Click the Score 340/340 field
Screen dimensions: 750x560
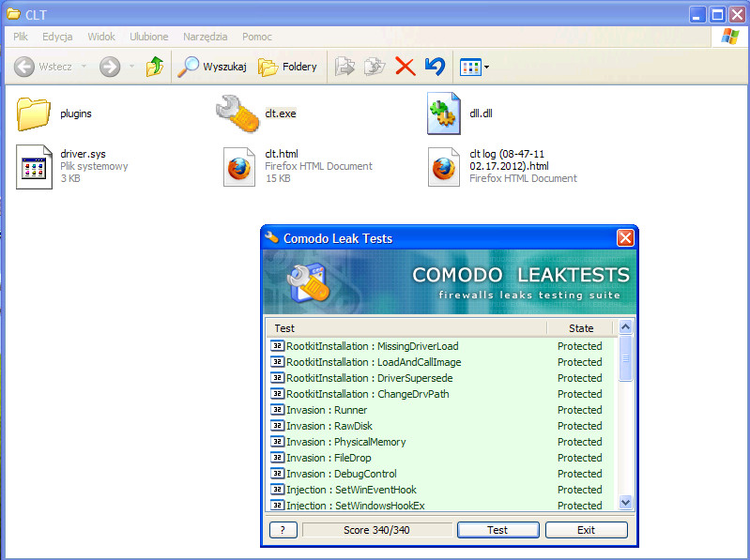[377, 530]
